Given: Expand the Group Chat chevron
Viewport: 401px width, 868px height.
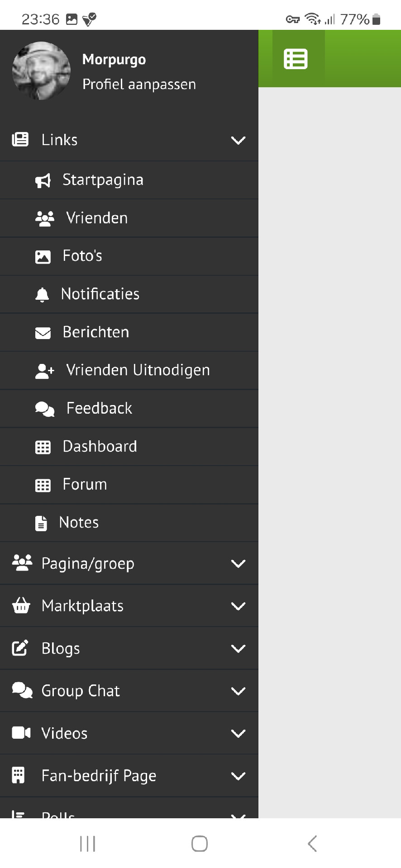Looking at the screenshot, I should tap(238, 691).
